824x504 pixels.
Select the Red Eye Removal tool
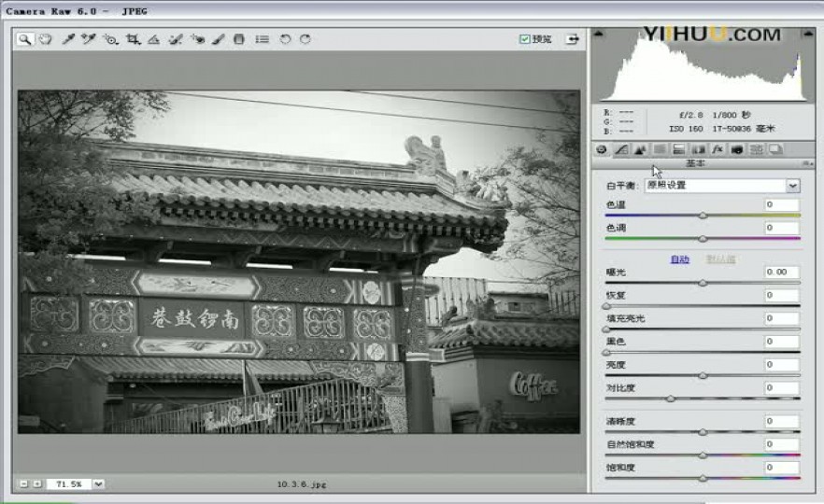point(198,39)
